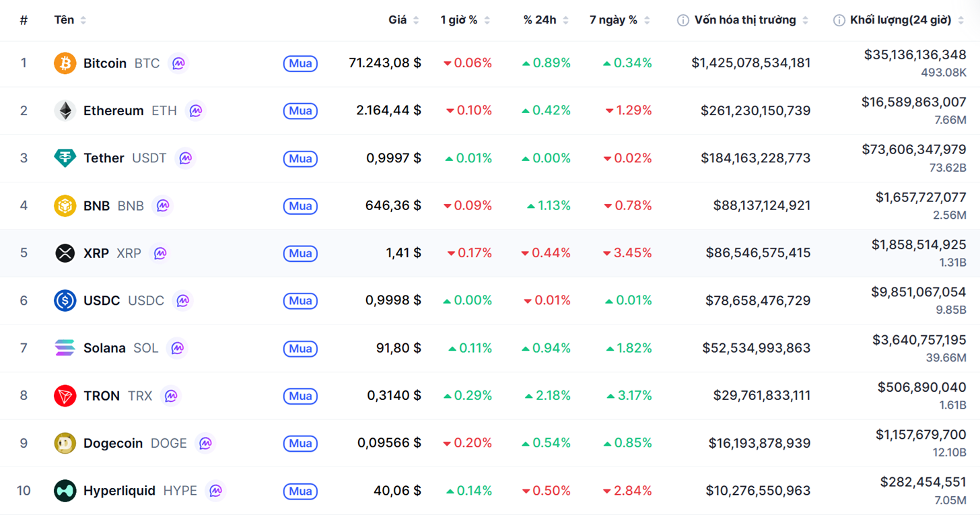Sort by the # rank column
980x515 pixels.
tap(24, 20)
